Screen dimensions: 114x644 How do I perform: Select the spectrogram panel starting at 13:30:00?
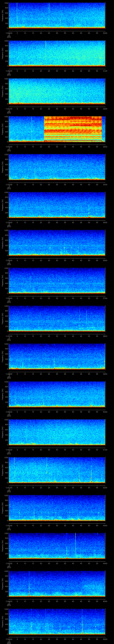coord(57,54)
